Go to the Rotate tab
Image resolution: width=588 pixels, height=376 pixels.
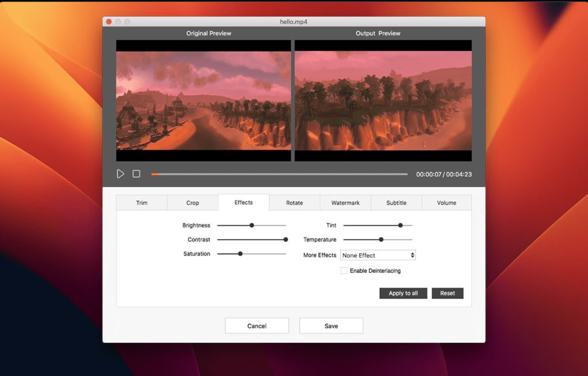294,203
